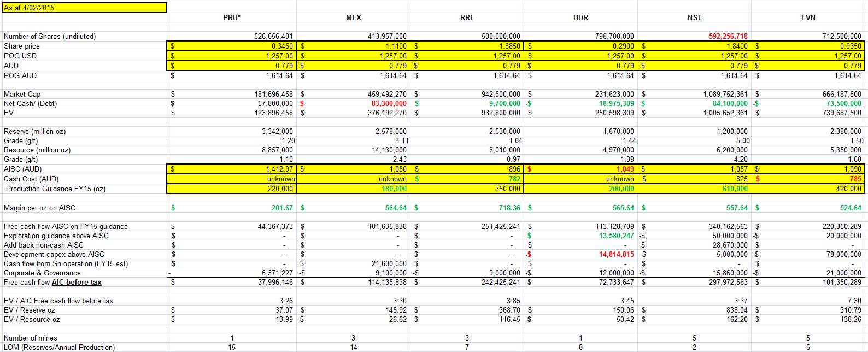Select 'Cash flow from Sn operation (FY15 est)' label
Image resolution: width=868 pixels, height=352 pixels.
click(x=66, y=264)
